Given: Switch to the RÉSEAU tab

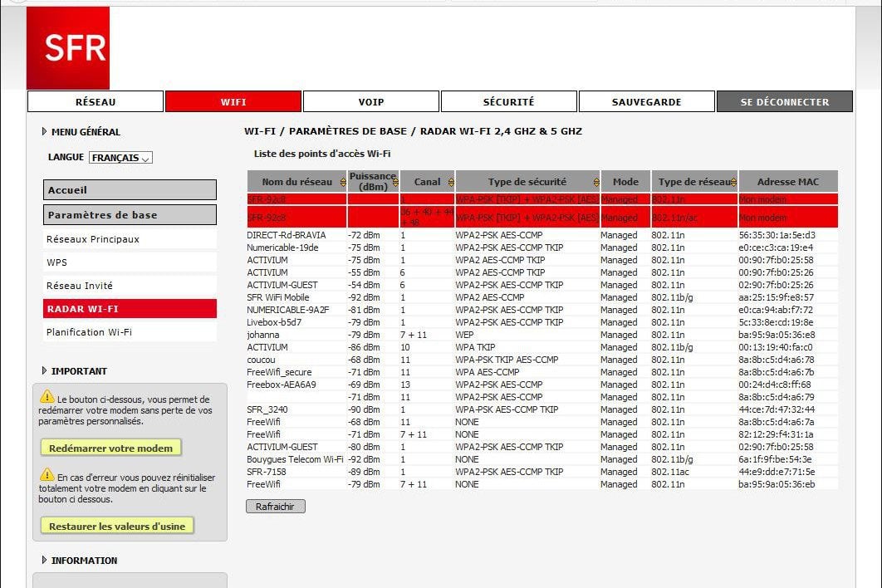Looking at the screenshot, I should tap(96, 102).
